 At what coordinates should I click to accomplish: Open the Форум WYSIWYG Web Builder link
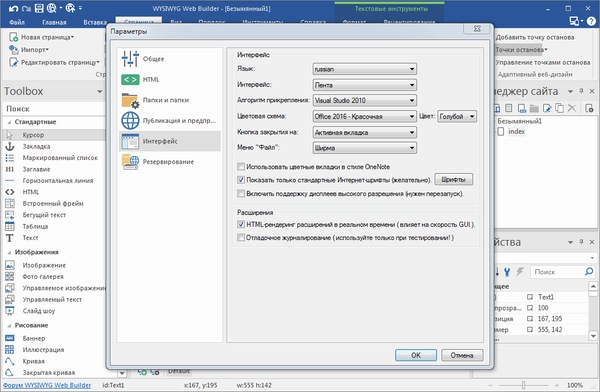point(47,385)
